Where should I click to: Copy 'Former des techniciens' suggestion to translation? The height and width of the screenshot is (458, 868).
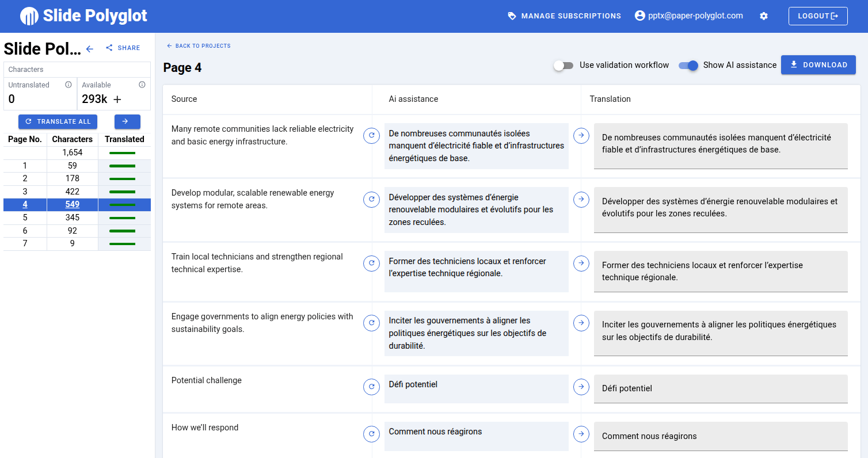pos(581,263)
